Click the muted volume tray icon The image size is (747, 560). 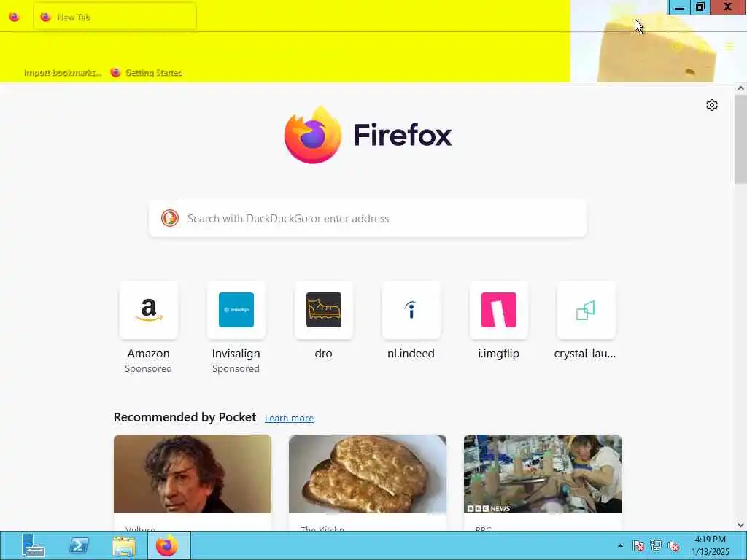pyautogui.click(x=673, y=545)
